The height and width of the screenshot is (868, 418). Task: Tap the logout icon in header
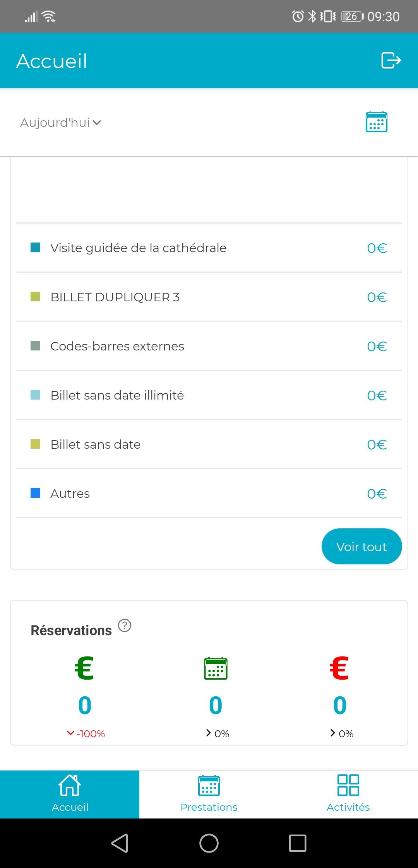391,60
